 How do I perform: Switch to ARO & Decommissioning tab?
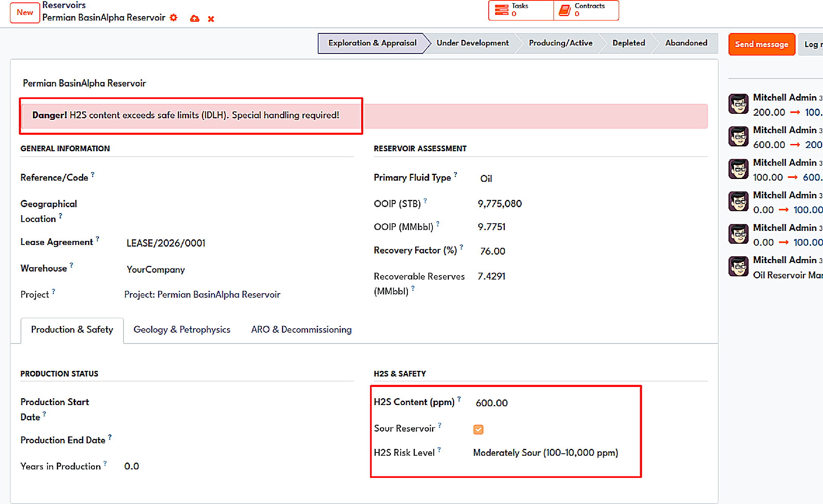point(301,330)
